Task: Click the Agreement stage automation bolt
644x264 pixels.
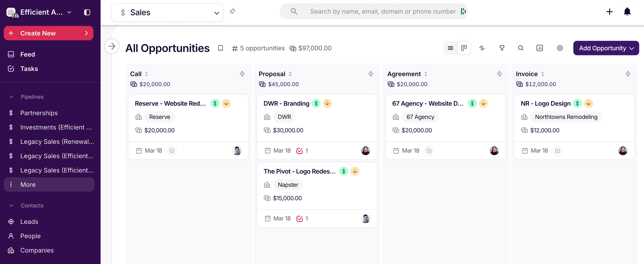Action: (499, 74)
